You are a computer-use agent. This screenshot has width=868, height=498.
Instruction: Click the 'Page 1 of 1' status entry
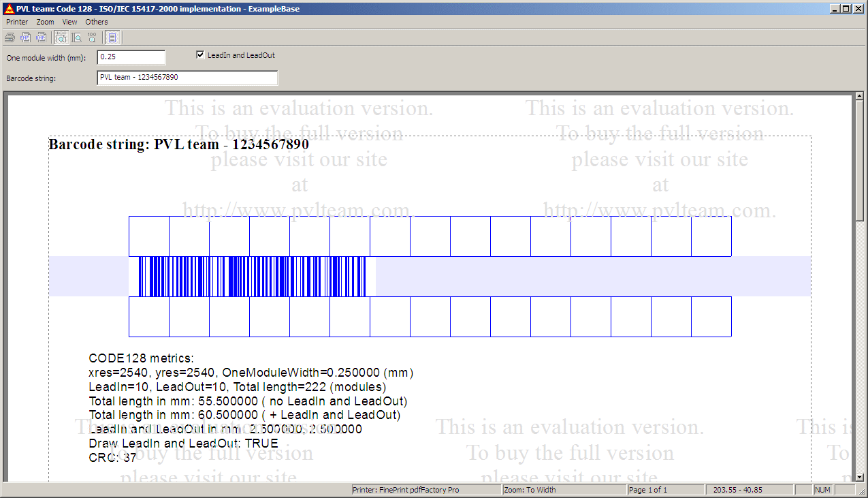click(666, 490)
